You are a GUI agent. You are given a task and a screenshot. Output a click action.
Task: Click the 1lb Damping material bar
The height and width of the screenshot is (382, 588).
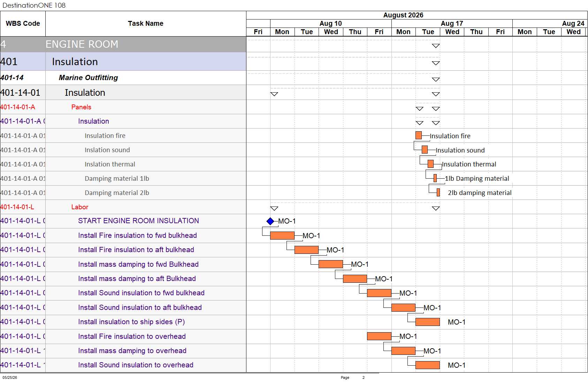pyautogui.click(x=435, y=178)
